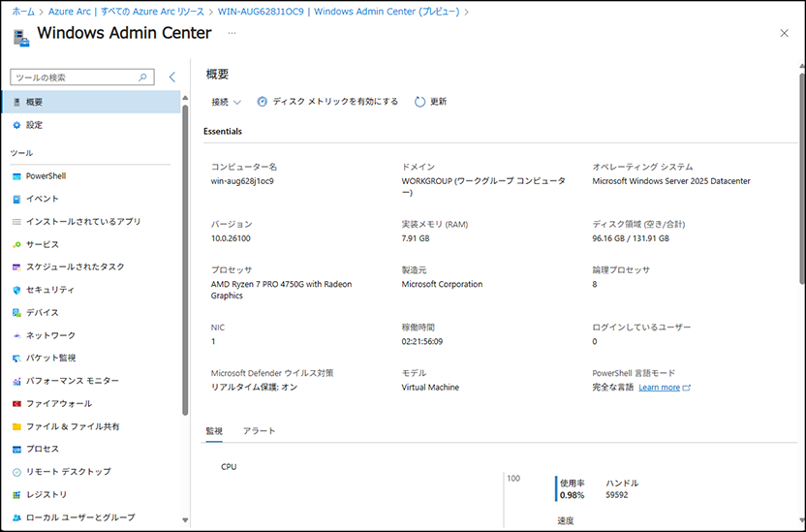Open the Azure Arc すべての Azure Arc リソース breadcrumb
Viewport: 806px width, 532px height.
(x=126, y=12)
